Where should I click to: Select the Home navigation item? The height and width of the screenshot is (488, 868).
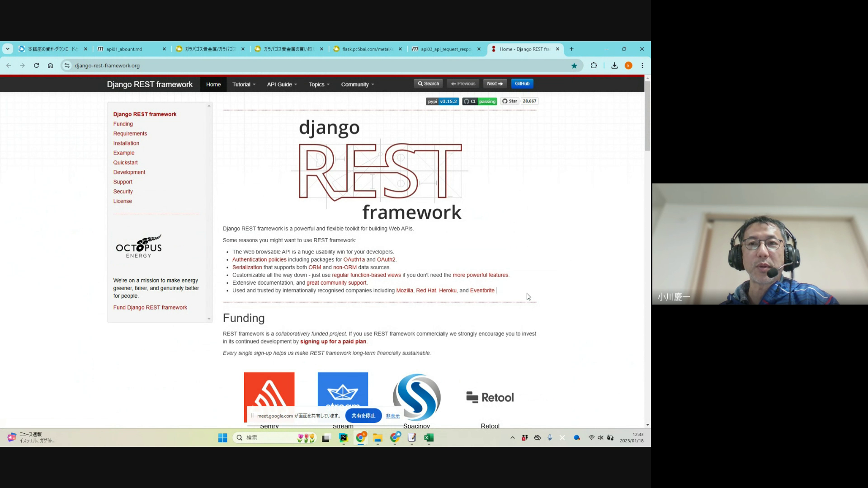click(x=213, y=84)
